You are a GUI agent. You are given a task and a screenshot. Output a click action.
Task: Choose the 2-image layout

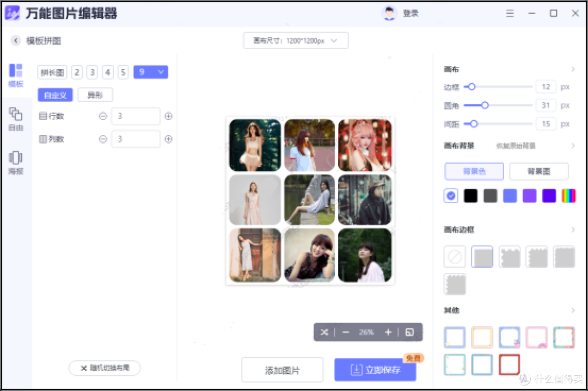click(x=77, y=72)
